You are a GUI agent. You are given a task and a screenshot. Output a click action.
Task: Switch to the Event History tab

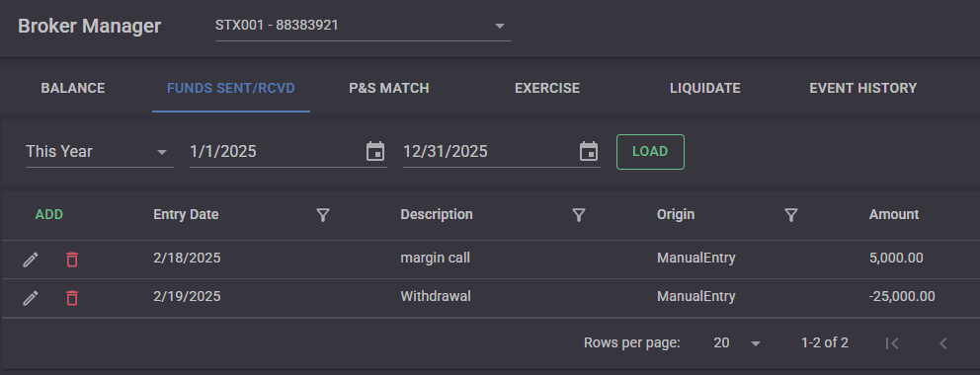point(863,89)
